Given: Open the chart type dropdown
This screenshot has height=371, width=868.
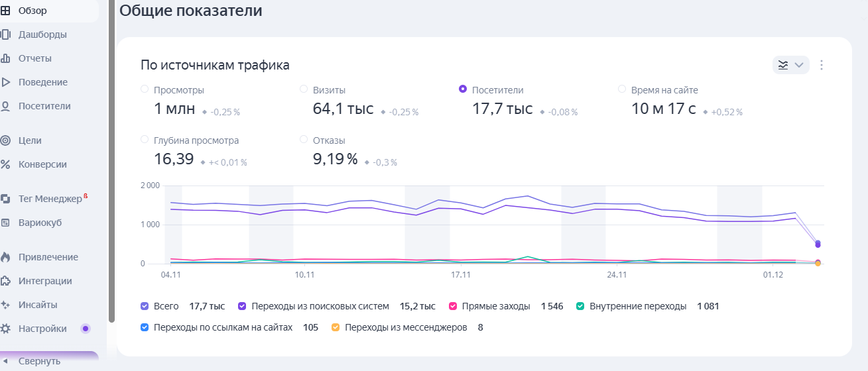Looking at the screenshot, I should 790,65.
